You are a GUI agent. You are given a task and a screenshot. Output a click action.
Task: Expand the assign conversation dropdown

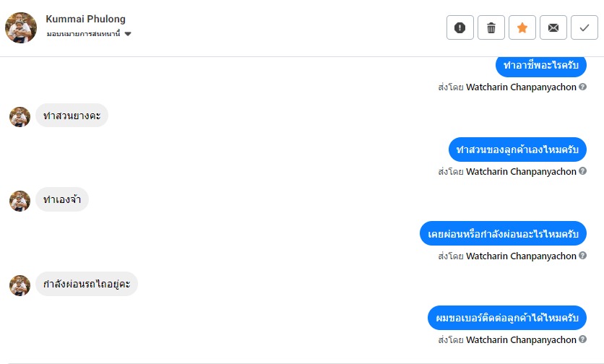point(128,34)
